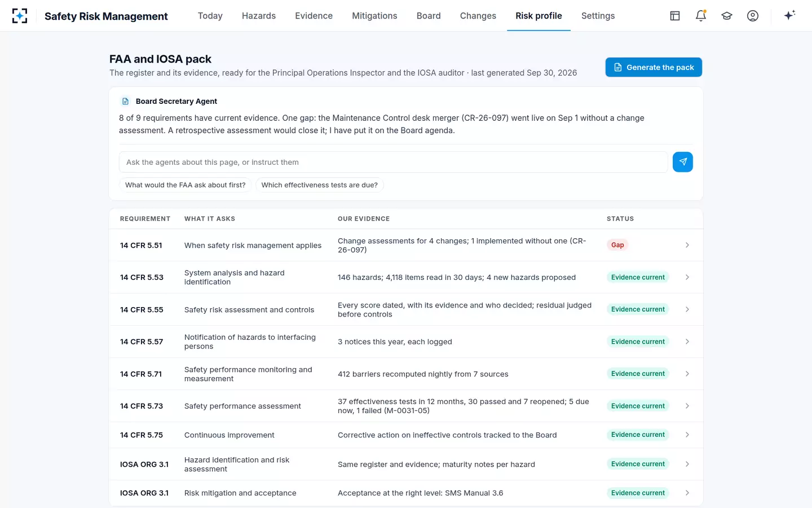The image size is (812, 508).
Task: Open the Evidence tab
Action: tap(314, 16)
